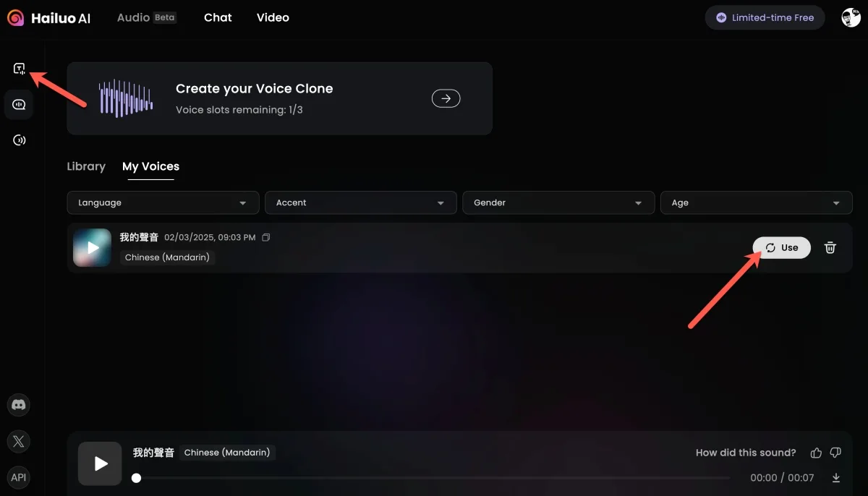Open the Chat section

coord(218,17)
